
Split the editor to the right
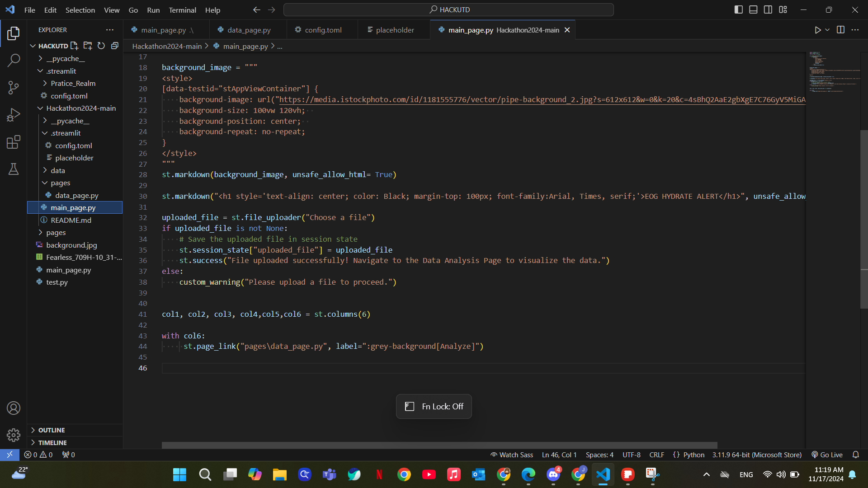point(840,30)
